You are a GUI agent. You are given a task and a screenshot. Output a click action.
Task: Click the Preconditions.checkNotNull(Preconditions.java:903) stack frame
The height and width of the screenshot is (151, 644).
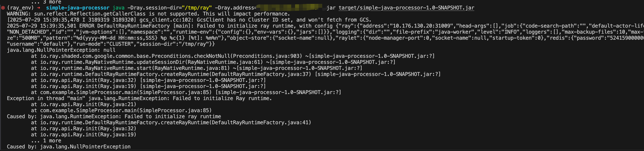tap(233, 56)
